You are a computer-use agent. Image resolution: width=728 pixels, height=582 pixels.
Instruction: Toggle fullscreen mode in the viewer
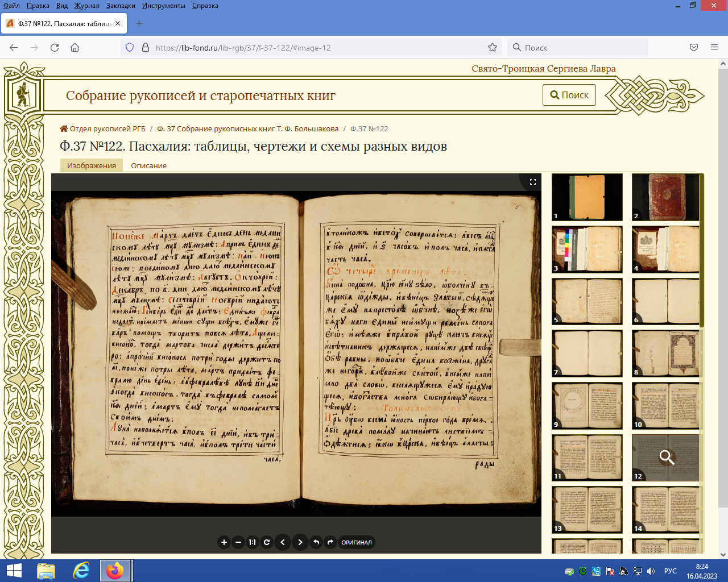click(x=533, y=182)
